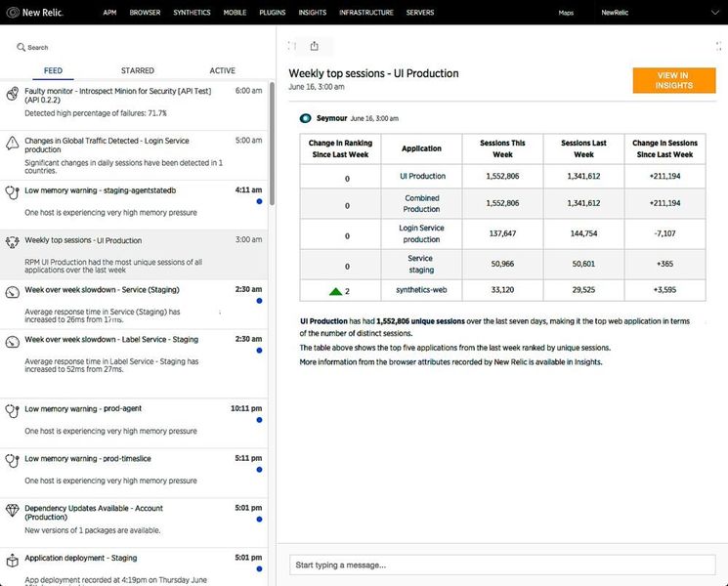Click the green up-arrow ranking icon
Viewport: 728px width, 586px height.
(x=335, y=291)
